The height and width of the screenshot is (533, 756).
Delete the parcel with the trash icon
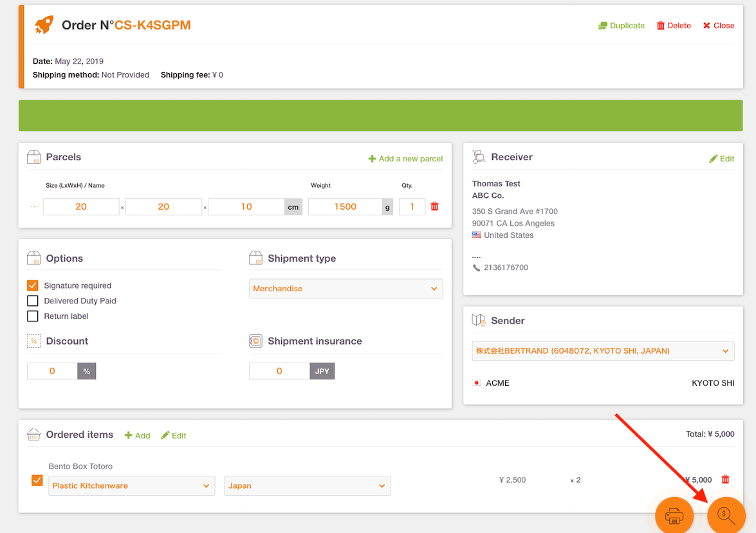point(434,206)
